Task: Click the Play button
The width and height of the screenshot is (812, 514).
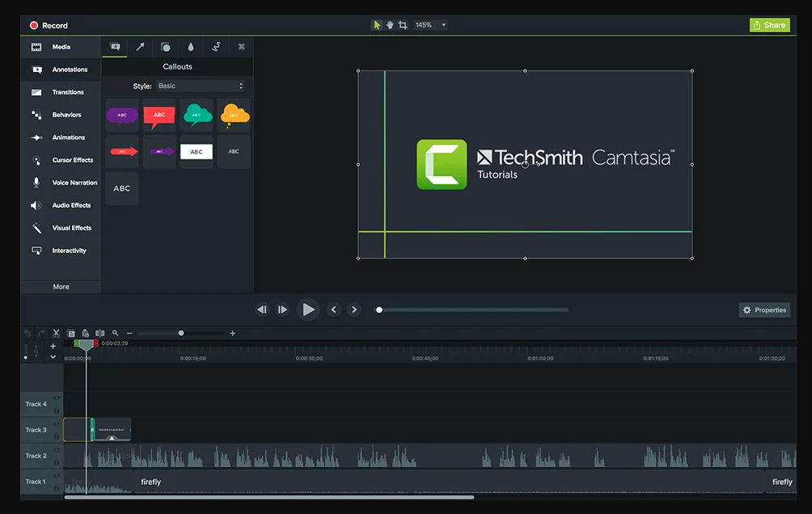Action: [x=308, y=310]
